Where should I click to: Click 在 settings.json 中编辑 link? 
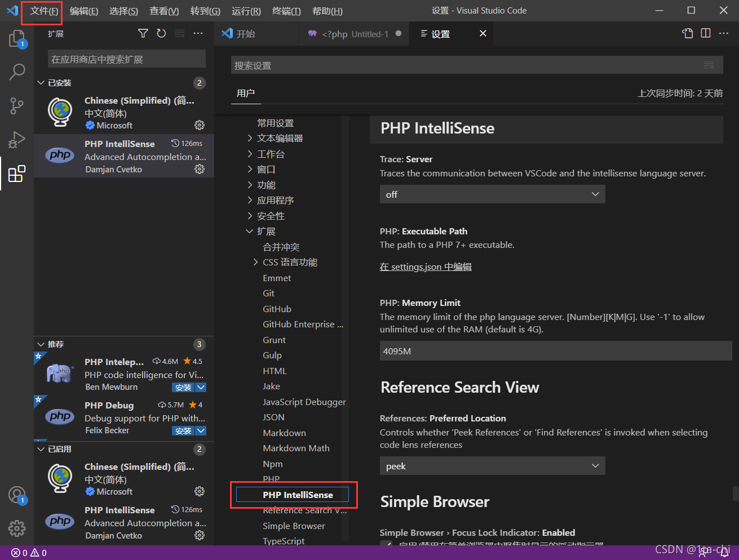coord(426,266)
